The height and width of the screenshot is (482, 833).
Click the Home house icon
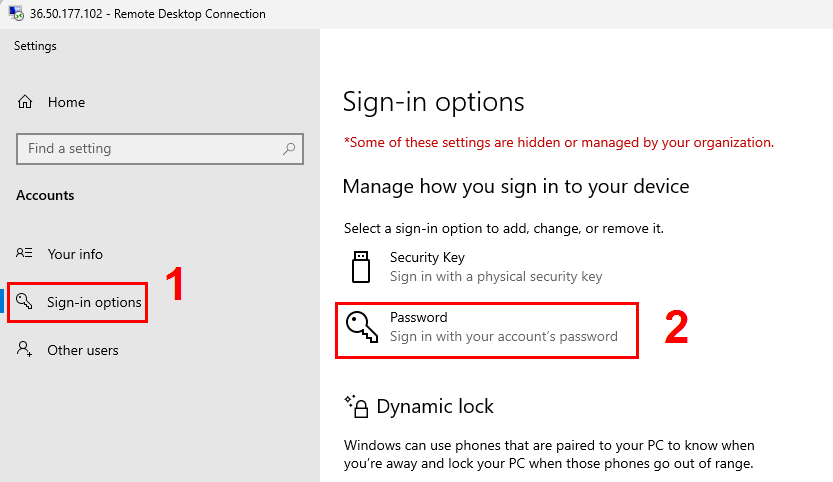25,102
